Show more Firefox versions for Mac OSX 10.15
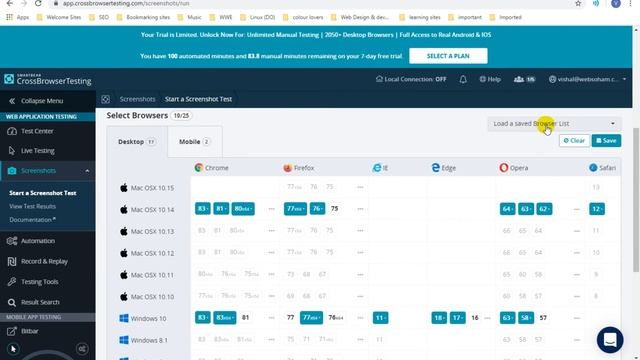 360,187
